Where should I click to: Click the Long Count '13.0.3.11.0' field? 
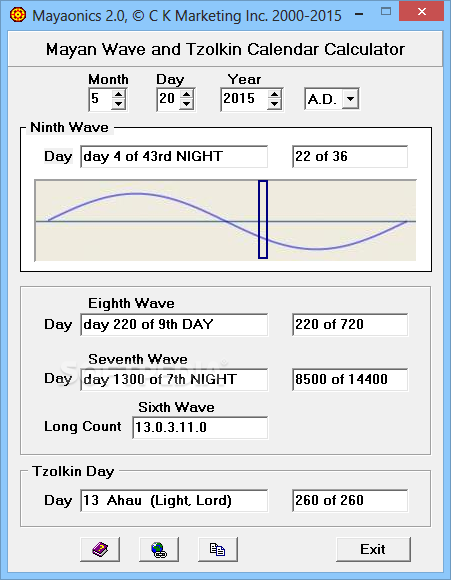(x=200, y=428)
